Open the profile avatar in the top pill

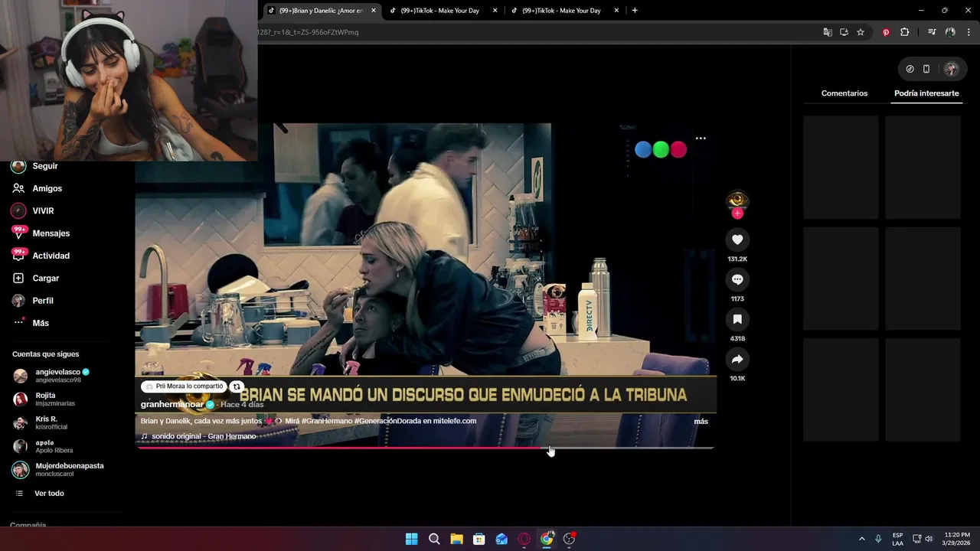pyautogui.click(x=952, y=69)
